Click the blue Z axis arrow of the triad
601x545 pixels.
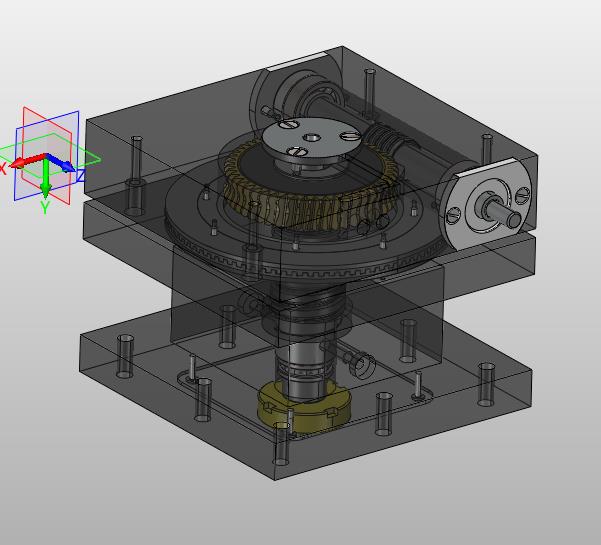click(x=61, y=163)
